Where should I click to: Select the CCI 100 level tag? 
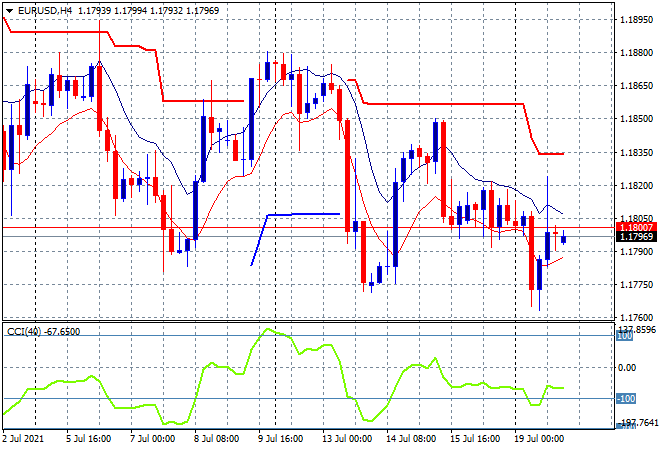coord(625,336)
